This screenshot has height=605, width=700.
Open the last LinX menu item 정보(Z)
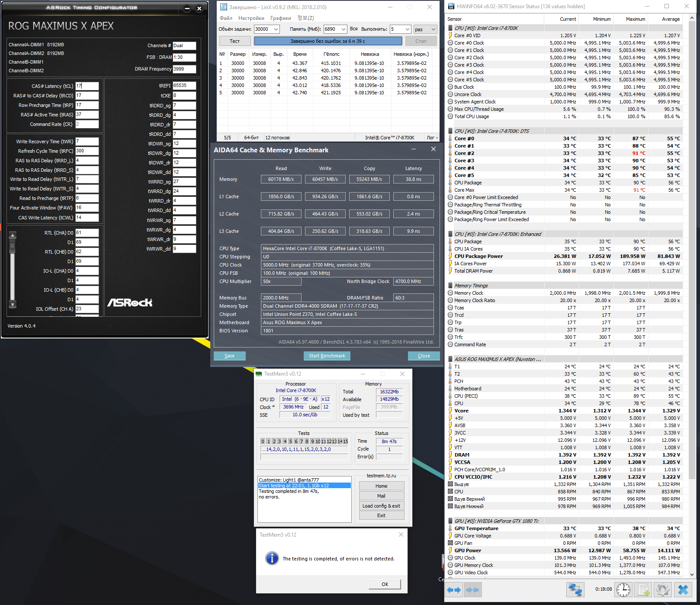(x=305, y=18)
